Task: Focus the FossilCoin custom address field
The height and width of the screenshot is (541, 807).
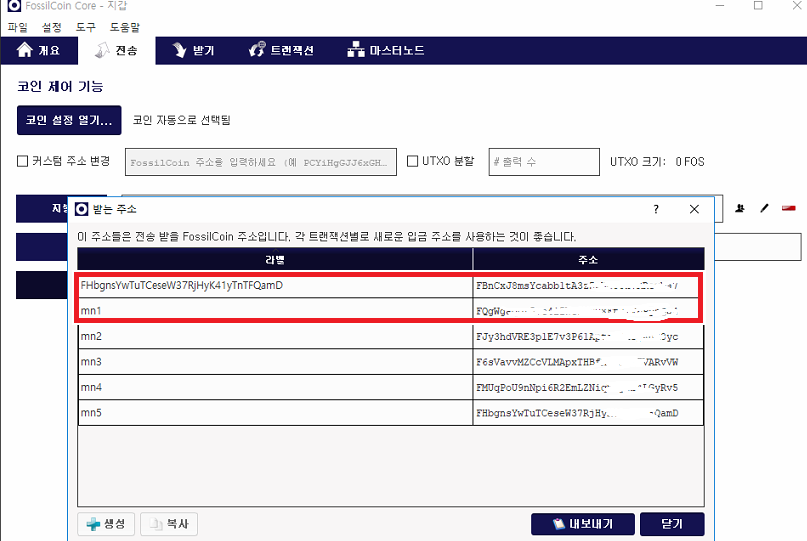Action: 260,162
